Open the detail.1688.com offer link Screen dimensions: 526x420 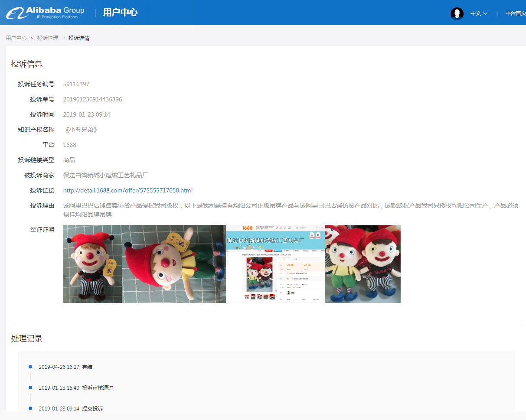(x=128, y=190)
